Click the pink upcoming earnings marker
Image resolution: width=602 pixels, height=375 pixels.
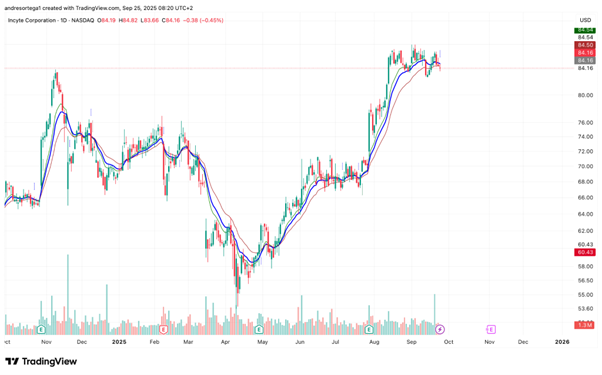pos(491,329)
